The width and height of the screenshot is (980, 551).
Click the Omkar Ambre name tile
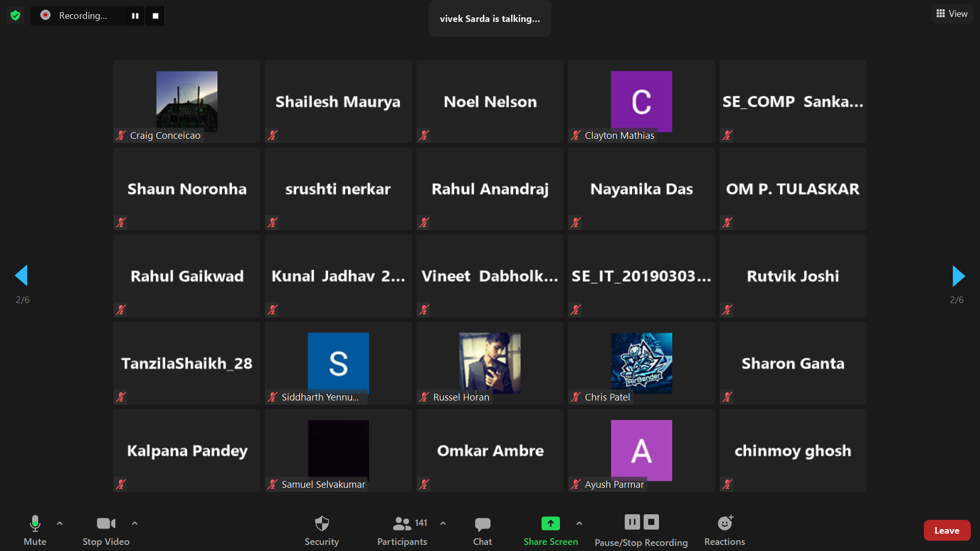(x=490, y=450)
